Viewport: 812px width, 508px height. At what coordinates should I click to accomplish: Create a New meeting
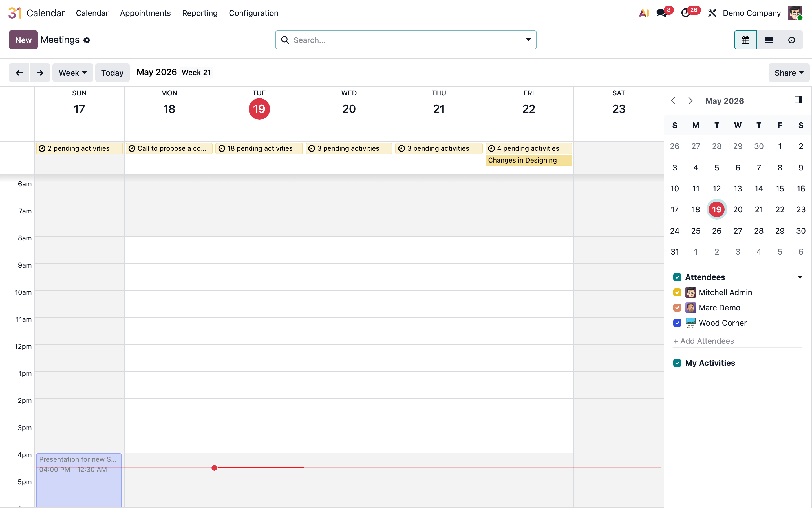pyautogui.click(x=23, y=40)
